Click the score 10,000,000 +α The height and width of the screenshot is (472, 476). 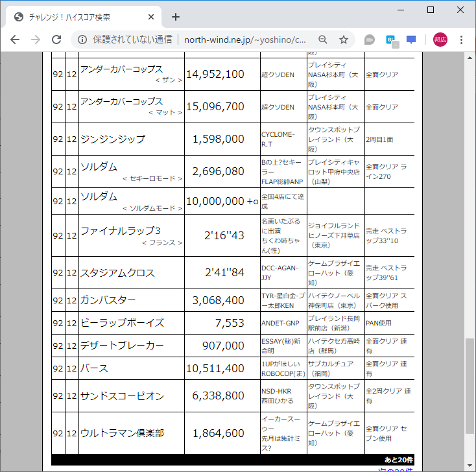coord(222,201)
